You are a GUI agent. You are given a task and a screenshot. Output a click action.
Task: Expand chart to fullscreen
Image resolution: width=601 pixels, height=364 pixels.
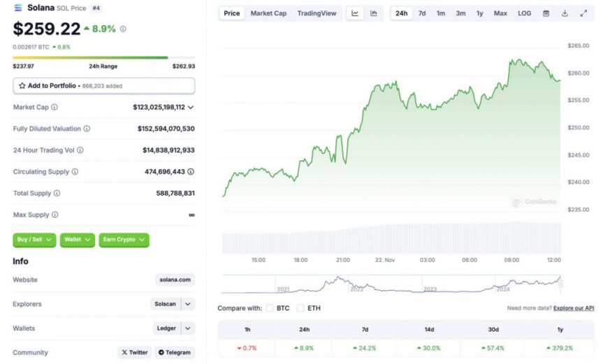[x=584, y=13]
